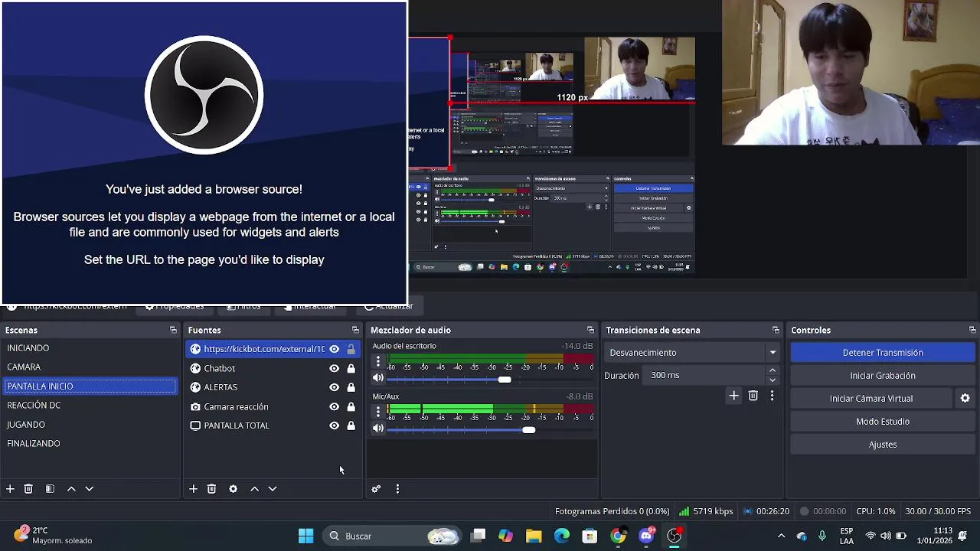
Task: Lock the kickbot.com browser source
Action: [x=351, y=349]
